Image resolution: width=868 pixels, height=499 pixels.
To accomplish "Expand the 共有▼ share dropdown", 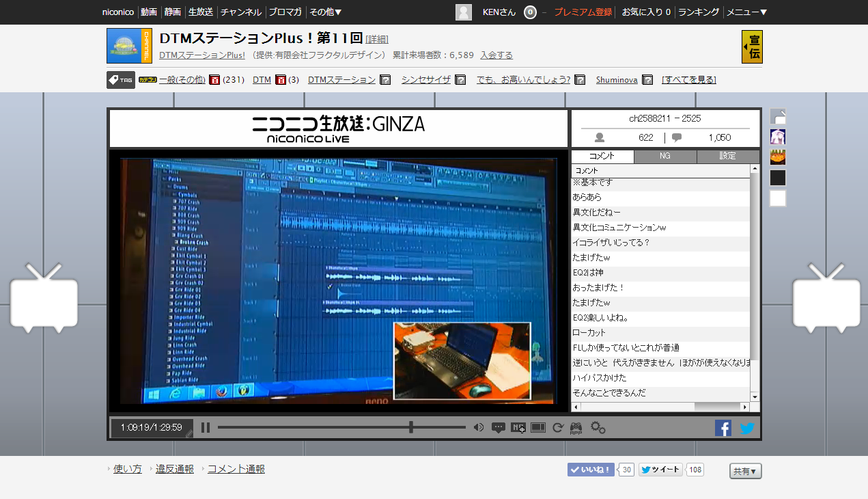I will point(746,471).
